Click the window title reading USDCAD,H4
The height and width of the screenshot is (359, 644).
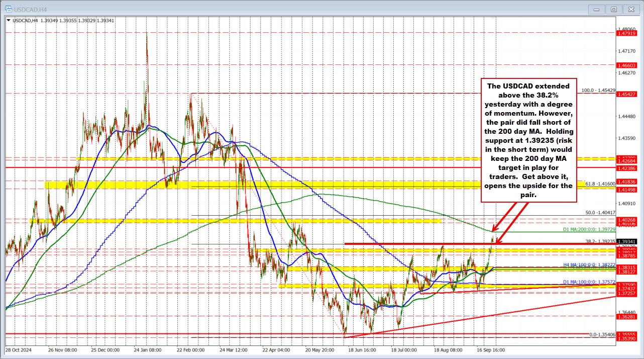(x=30, y=9)
